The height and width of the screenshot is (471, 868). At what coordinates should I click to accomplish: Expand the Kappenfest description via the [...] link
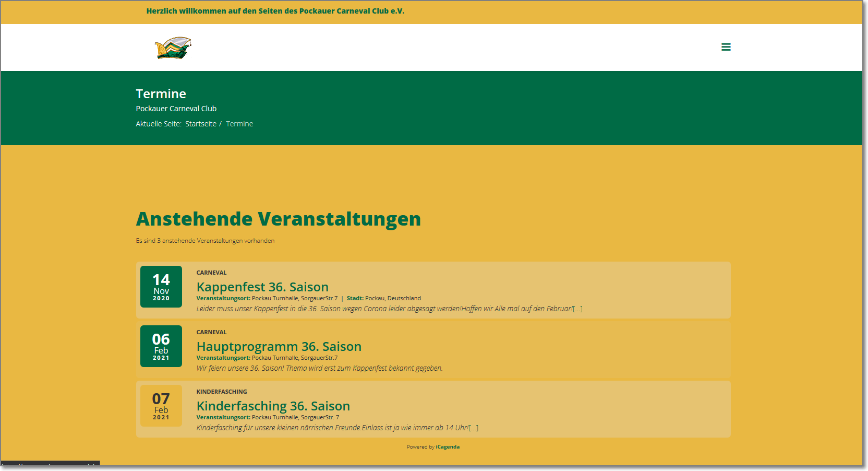(x=577, y=309)
